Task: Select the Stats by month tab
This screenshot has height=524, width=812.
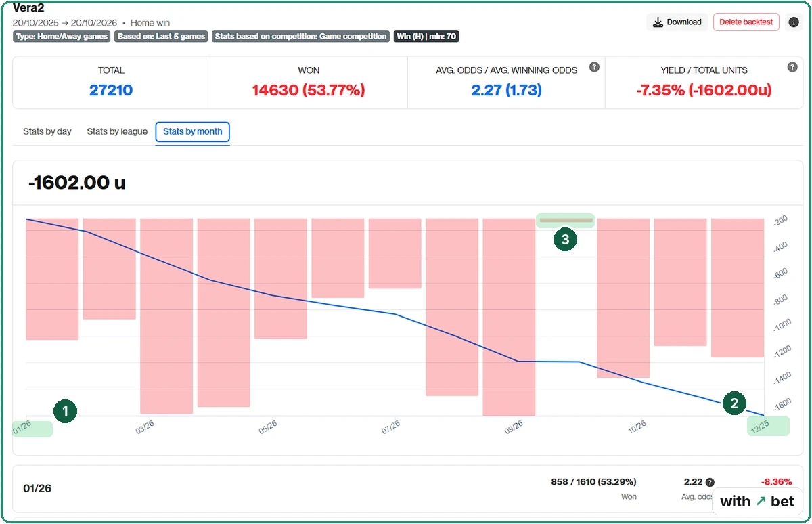Action: point(193,131)
